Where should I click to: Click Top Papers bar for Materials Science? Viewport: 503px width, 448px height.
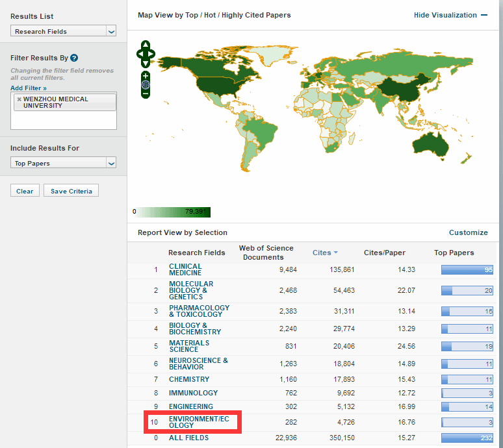(x=467, y=347)
